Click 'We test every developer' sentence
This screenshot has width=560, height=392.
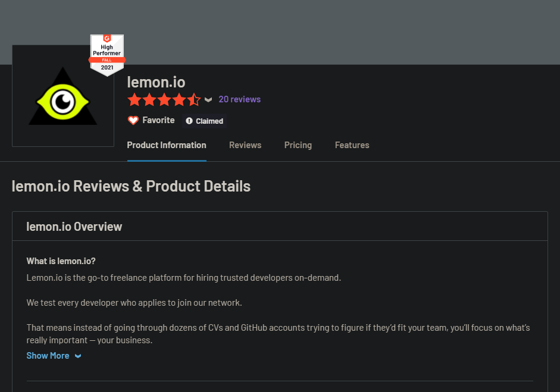pos(134,303)
